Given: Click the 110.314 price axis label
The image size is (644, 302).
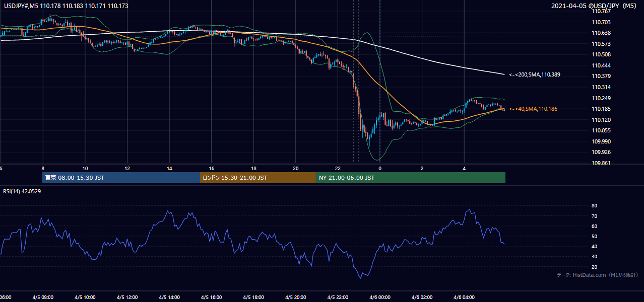Looking at the screenshot, I should point(602,87).
